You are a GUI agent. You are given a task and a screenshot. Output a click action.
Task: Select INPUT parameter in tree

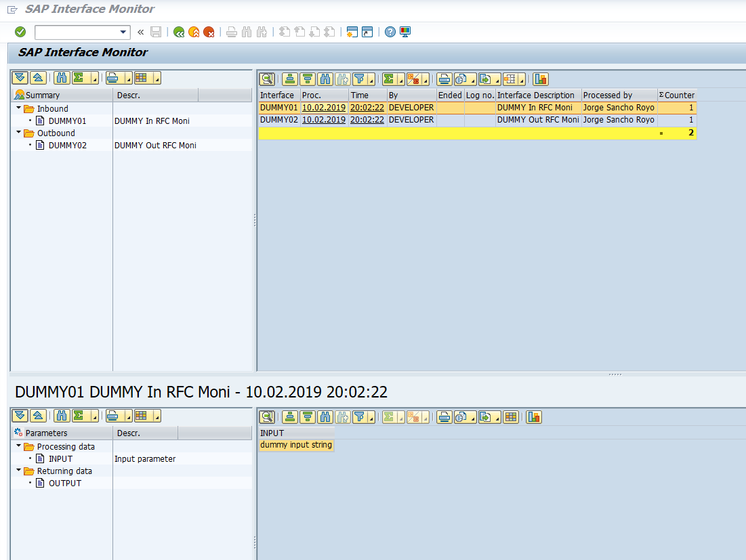pos(60,458)
